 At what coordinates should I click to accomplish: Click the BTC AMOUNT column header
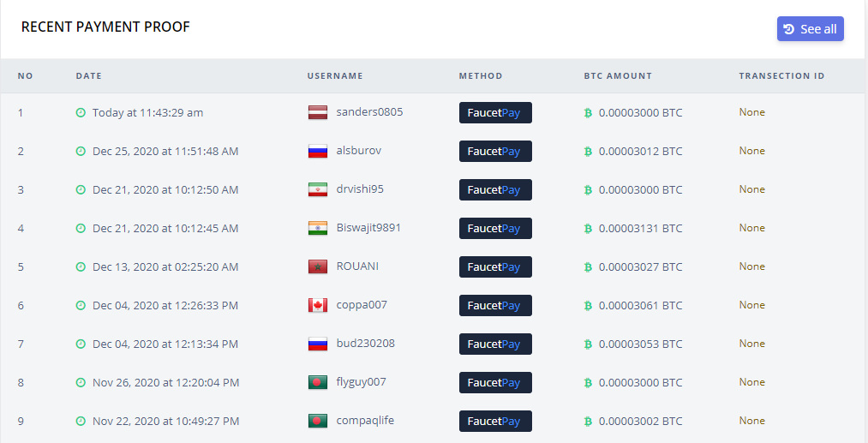pos(618,76)
